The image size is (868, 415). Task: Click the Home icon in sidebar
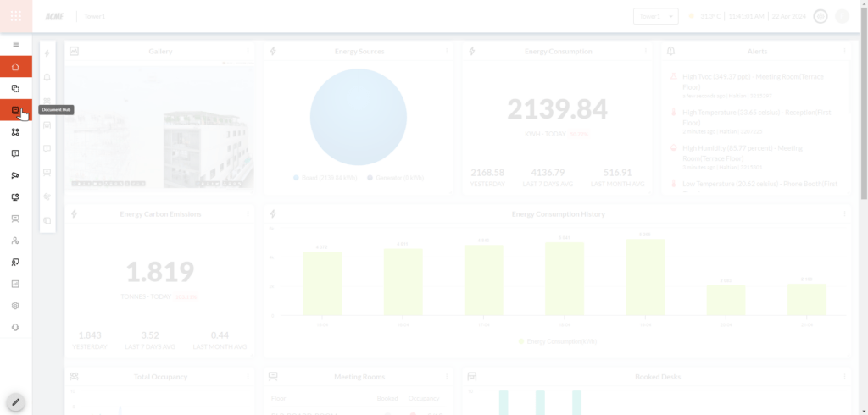[x=15, y=67]
